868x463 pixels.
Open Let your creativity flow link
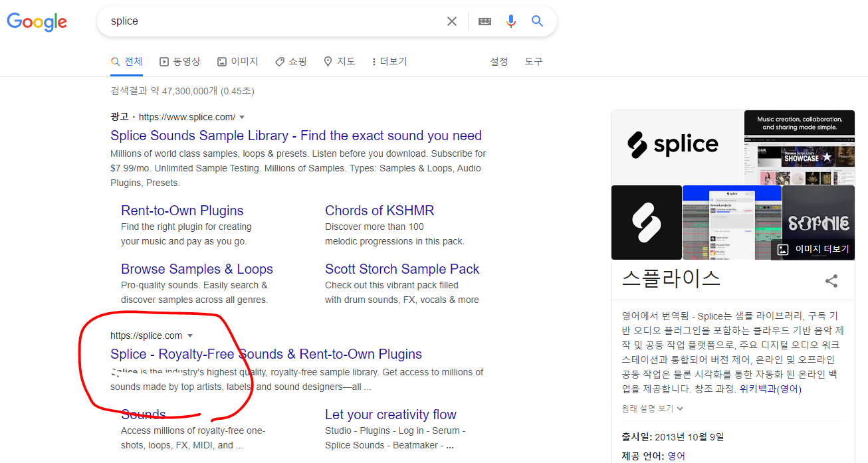391,415
